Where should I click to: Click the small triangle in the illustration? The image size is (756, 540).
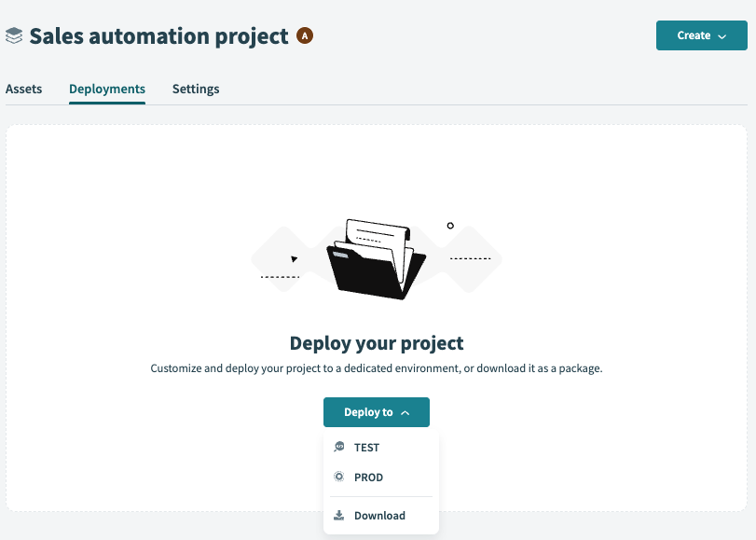[x=295, y=258]
